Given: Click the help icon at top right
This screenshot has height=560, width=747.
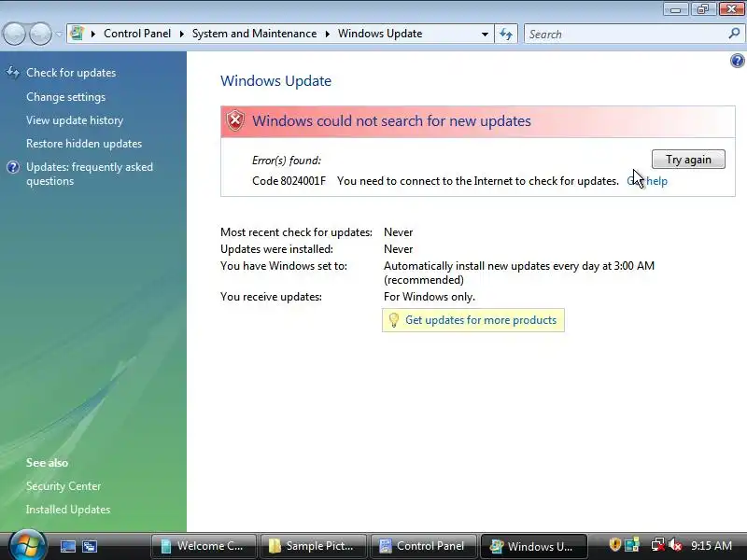Looking at the screenshot, I should coord(737,61).
